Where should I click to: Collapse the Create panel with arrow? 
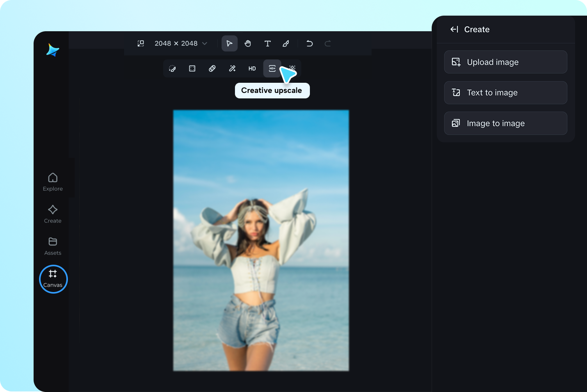(454, 29)
